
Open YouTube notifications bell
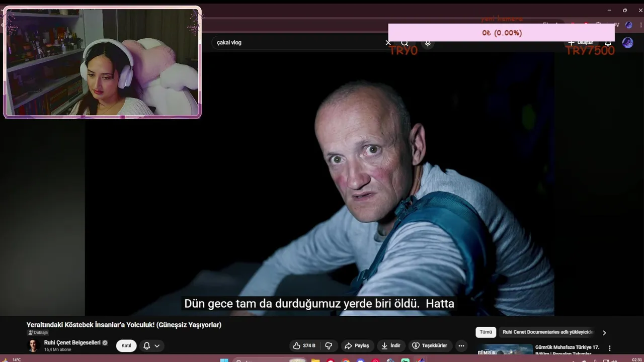coord(608,43)
